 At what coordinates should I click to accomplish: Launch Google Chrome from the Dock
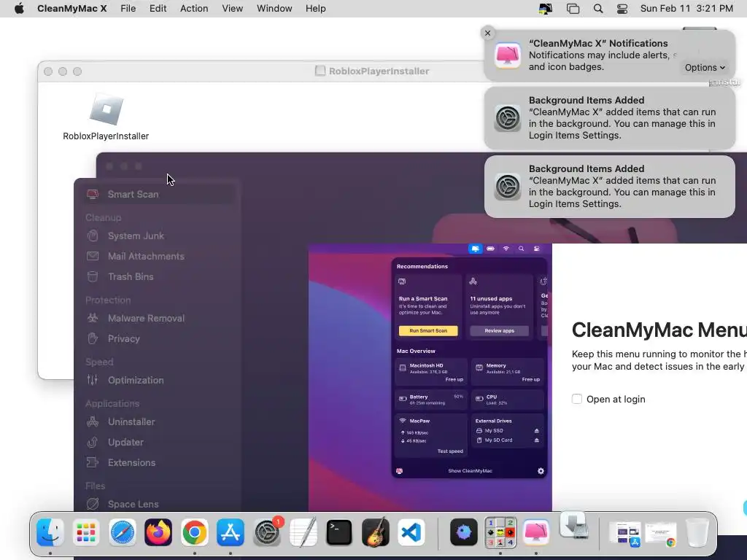pyautogui.click(x=194, y=532)
